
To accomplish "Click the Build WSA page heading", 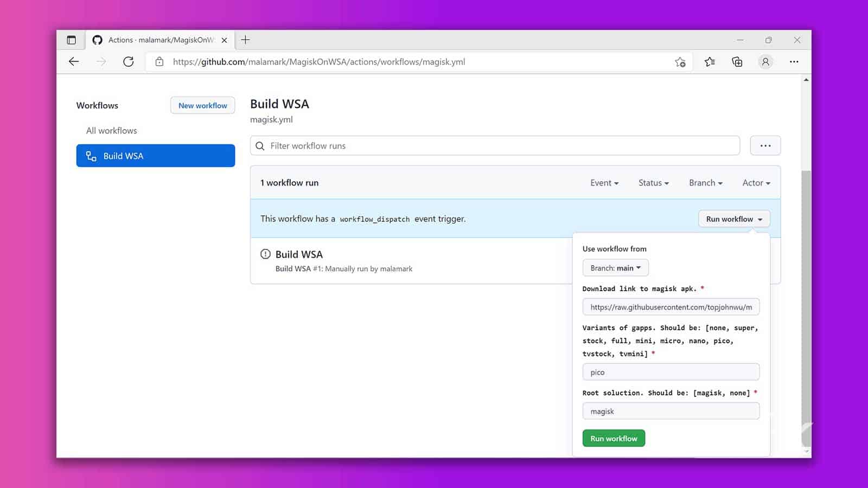I will 279,104.
